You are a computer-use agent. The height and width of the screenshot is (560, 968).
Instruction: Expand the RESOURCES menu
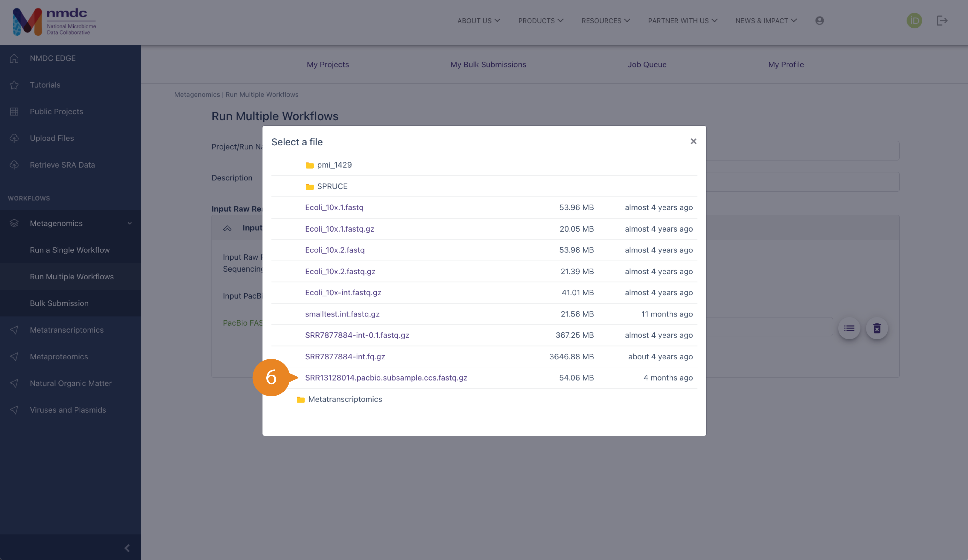pos(605,21)
